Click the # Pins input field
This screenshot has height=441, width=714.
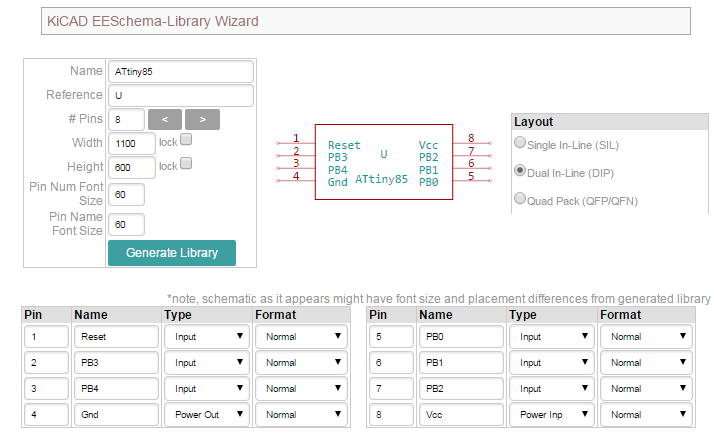pos(127,119)
